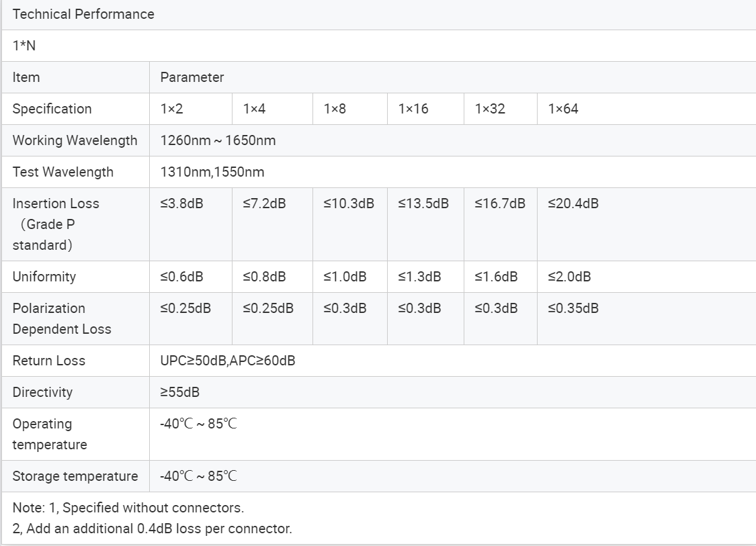Select the ≤3.8dB insertion loss cell
The width and height of the screenshot is (756, 546).
click(x=191, y=224)
